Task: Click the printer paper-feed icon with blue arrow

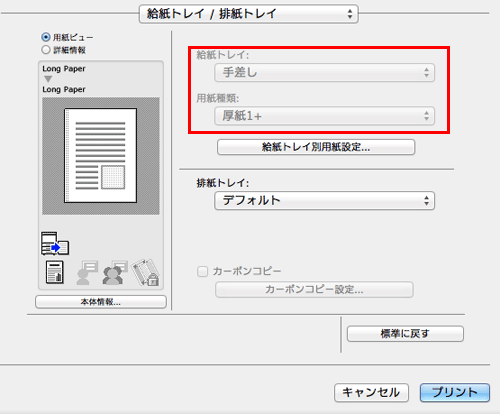Action: (55, 244)
